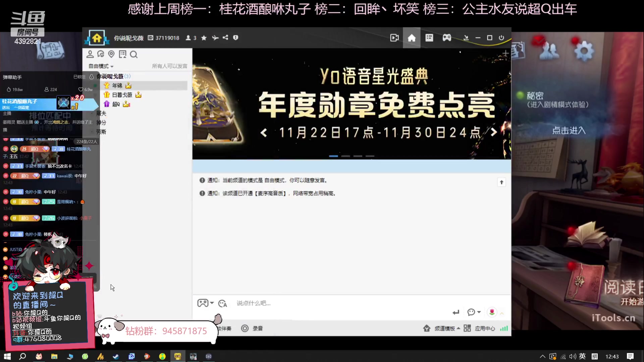Viewport: 644px width, 362px height.
Task: Click the report shield icon in title bar
Action: click(x=235, y=38)
